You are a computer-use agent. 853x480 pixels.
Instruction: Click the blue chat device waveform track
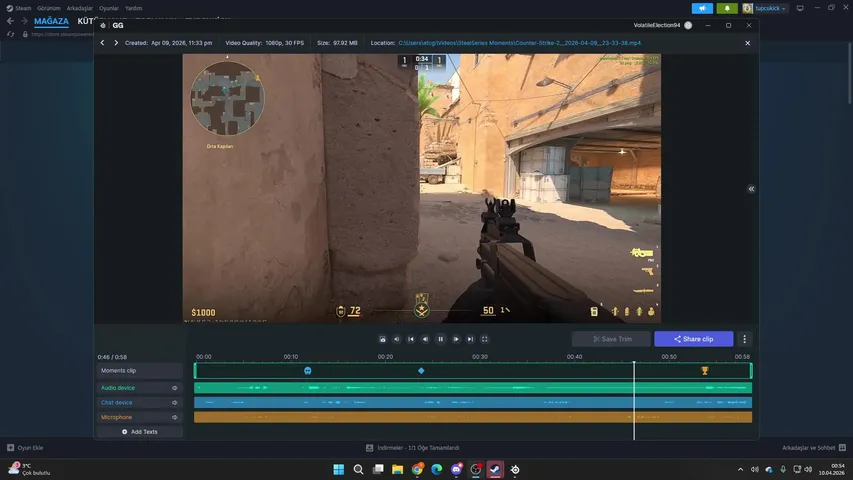[473, 403]
